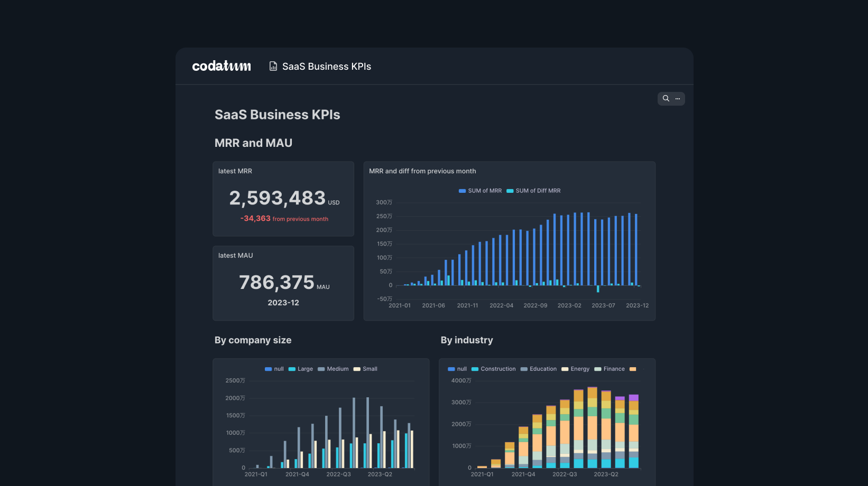Viewport: 868px width, 486px height.
Task: Click the orange swatch after Finance legend
Action: coord(633,369)
